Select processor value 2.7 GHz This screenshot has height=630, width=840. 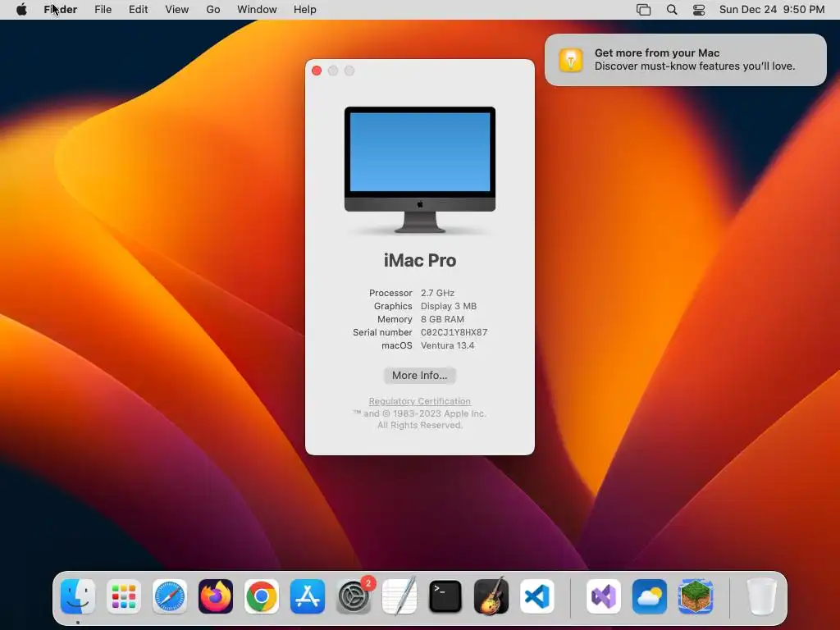[438, 293]
